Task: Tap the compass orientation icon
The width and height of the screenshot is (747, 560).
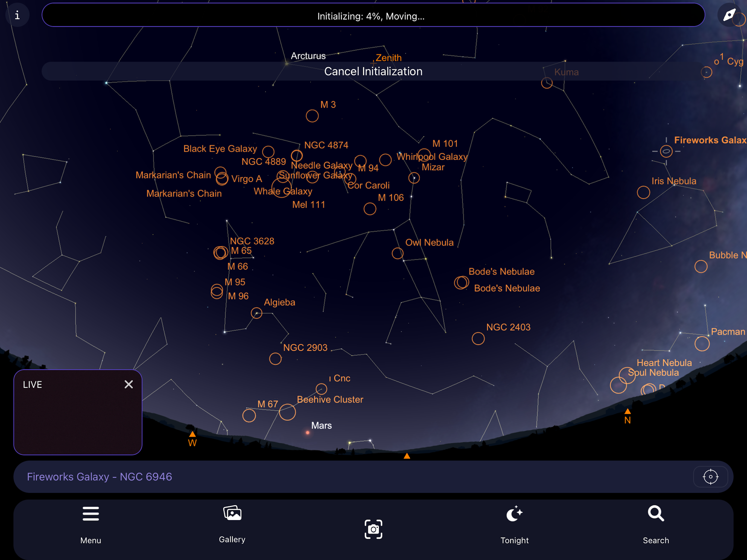Action: [729, 15]
